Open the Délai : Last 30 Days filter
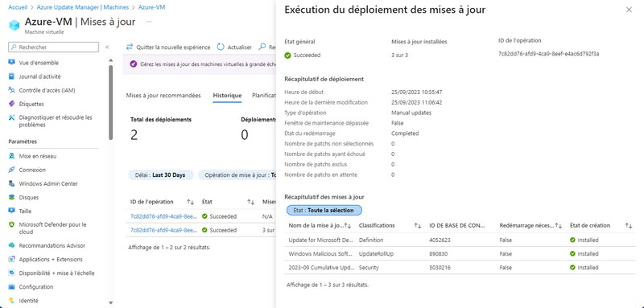Screen dimensions: 644x308 (160, 175)
